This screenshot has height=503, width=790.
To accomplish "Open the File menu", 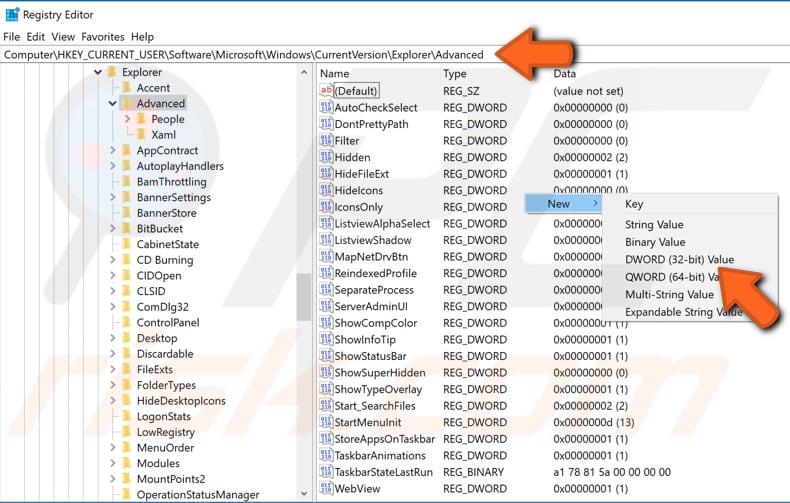I will [12, 37].
